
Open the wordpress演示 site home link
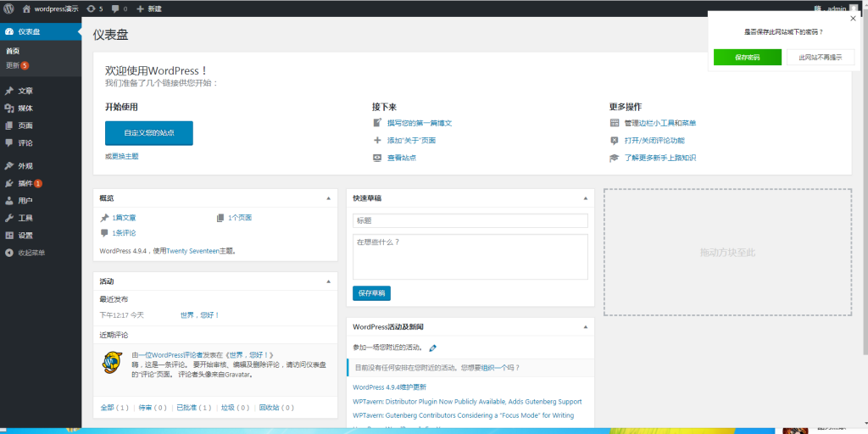[x=50, y=8]
